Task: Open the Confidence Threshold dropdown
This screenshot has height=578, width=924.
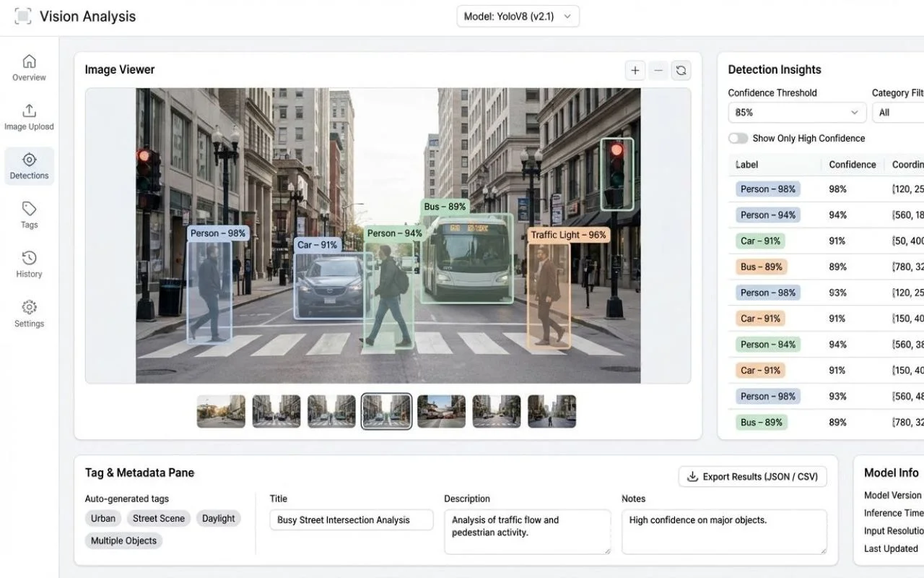Action: [796, 112]
